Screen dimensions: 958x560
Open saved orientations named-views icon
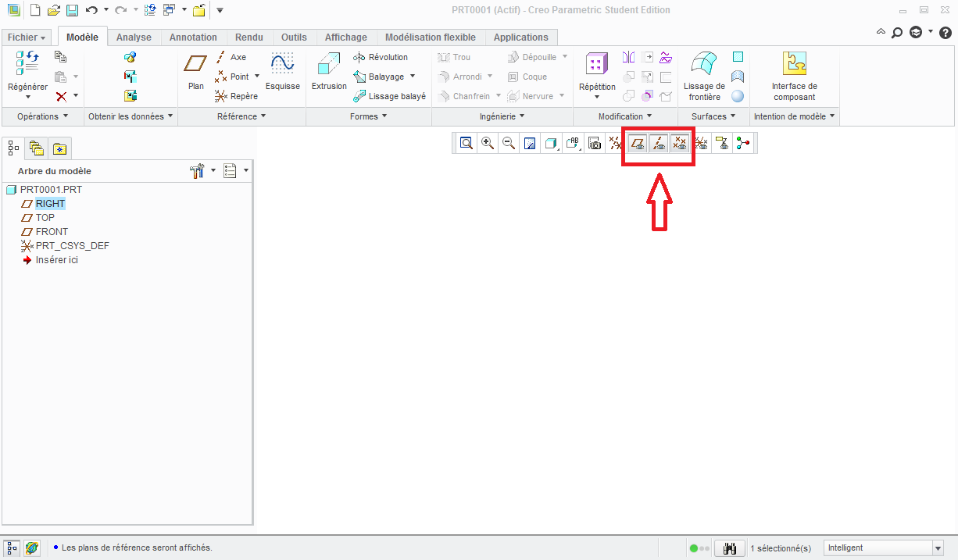(x=573, y=143)
